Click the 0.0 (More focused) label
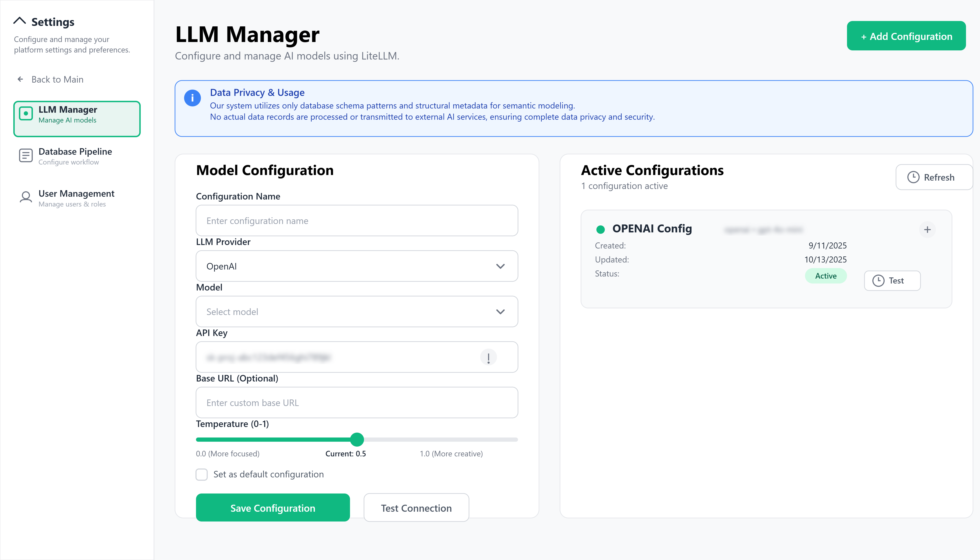The width and height of the screenshot is (980, 560). (x=228, y=453)
